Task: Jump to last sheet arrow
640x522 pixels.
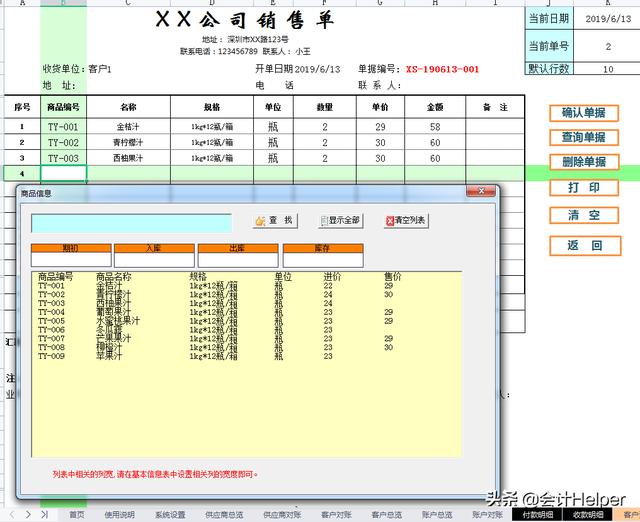Action: (x=44, y=515)
